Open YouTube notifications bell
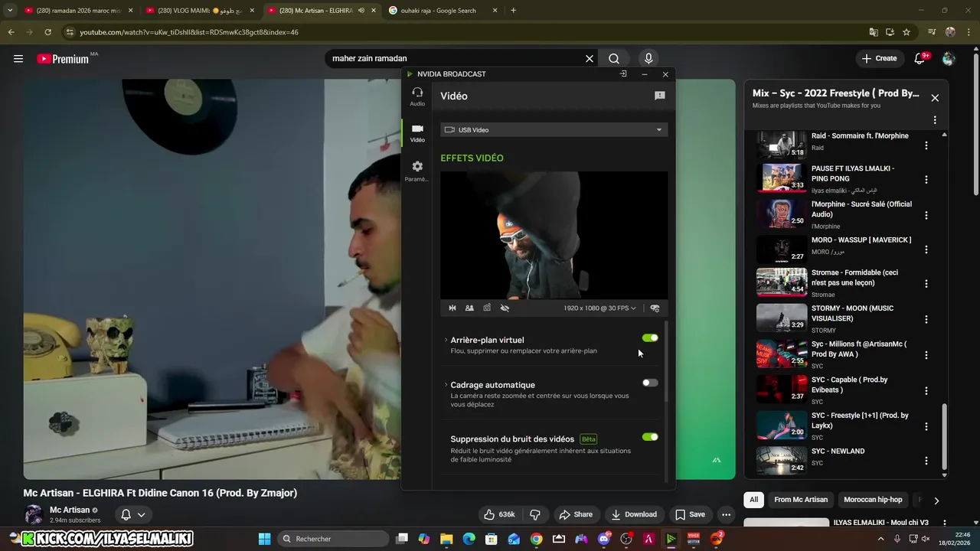Image resolution: width=980 pixels, height=551 pixels. point(920,58)
